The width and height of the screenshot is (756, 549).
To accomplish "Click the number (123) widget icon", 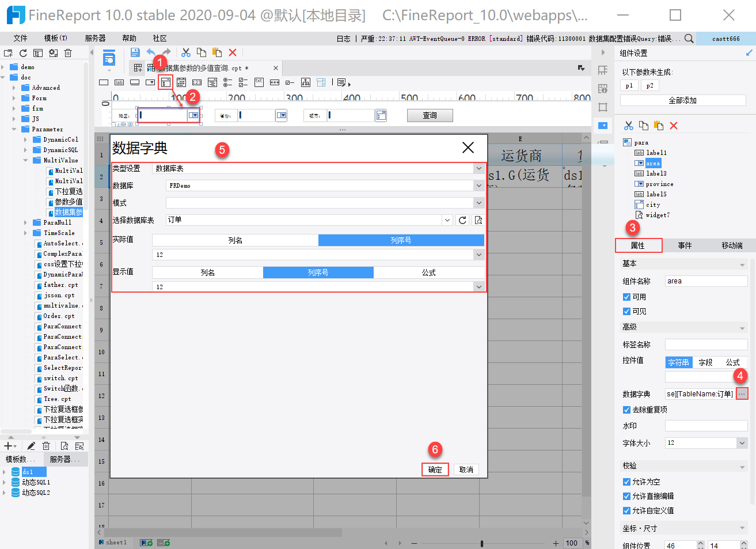I will (197, 82).
